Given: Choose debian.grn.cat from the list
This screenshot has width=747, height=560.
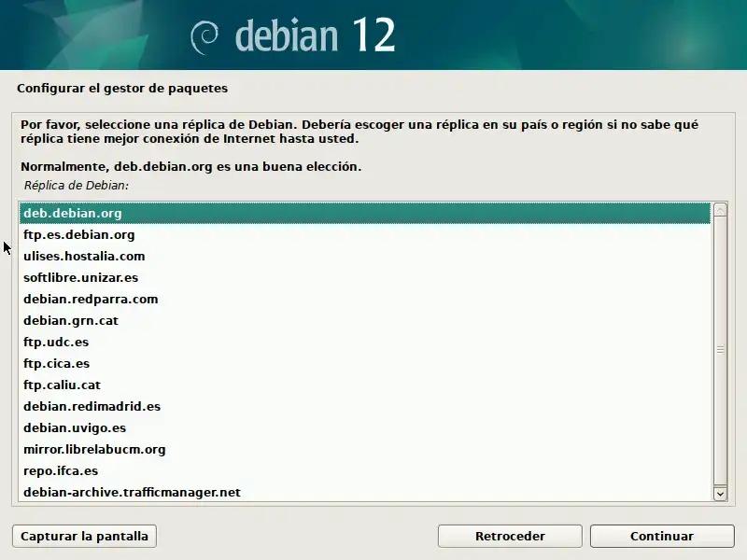Looking at the screenshot, I should coord(365,320).
